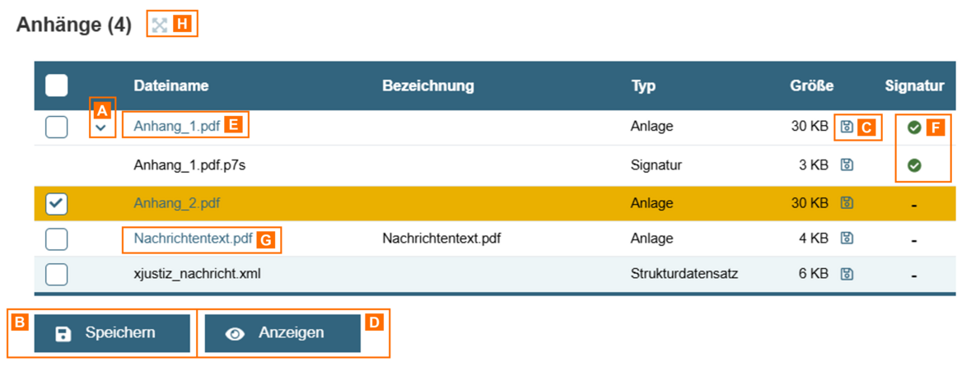This screenshot has width=980, height=371.
Task: Open the Anhang_1.pdf file link
Action: [176, 127]
